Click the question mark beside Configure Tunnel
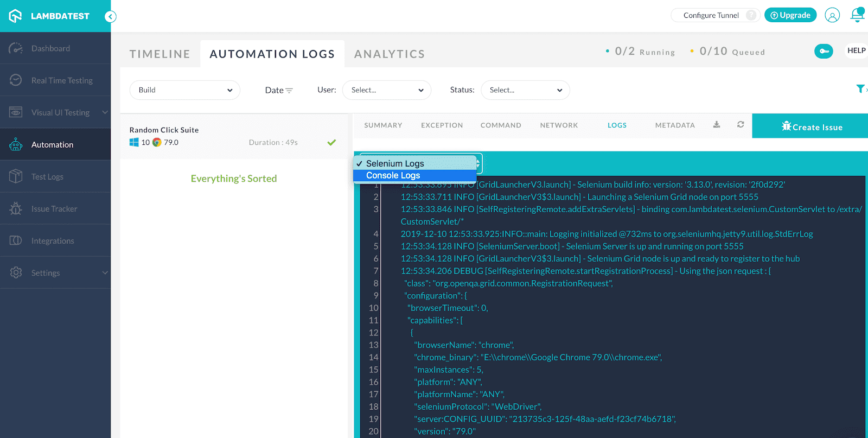Viewport: 868px width, 438px height. click(x=751, y=15)
